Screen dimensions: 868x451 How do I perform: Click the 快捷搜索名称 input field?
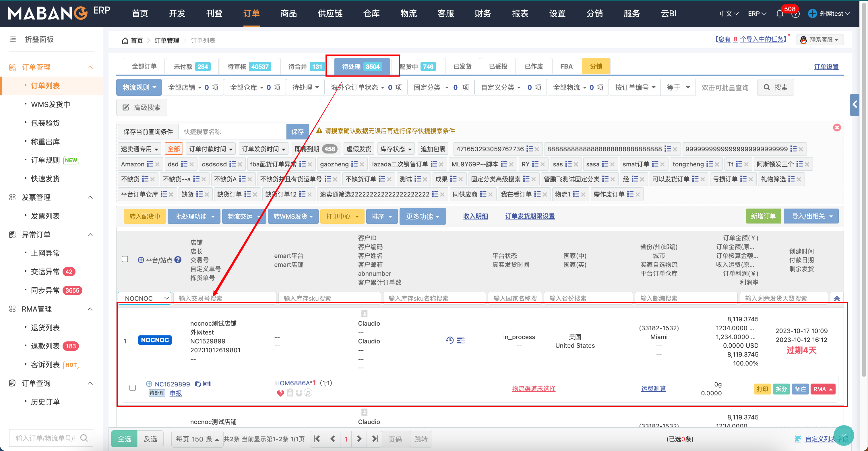click(x=232, y=132)
